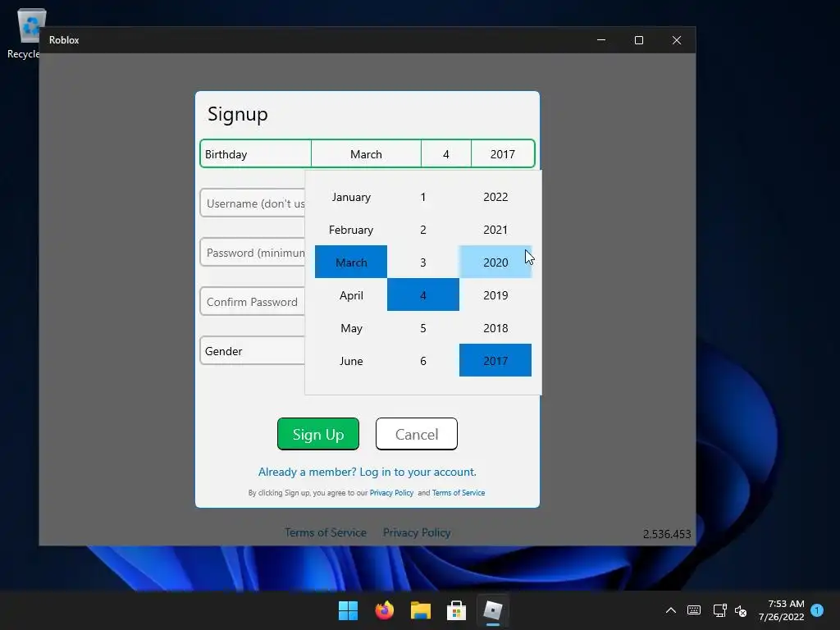Focus the Confirm Password field
The height and width of the screenshot is (630, 840).
tap(253, 302)
